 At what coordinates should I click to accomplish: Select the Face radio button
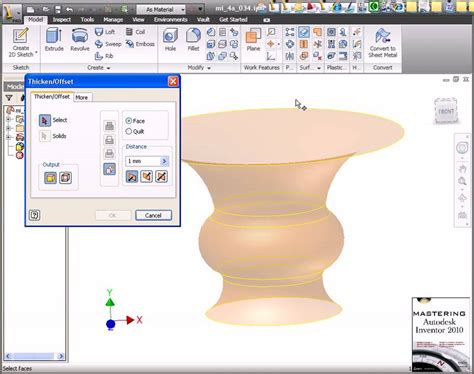pyautogui.click(x=129, y=121)
